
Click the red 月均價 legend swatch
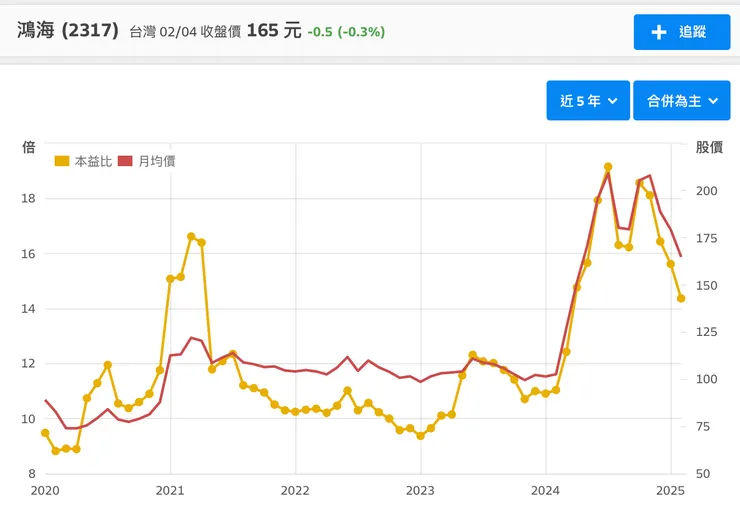point(125,161)
